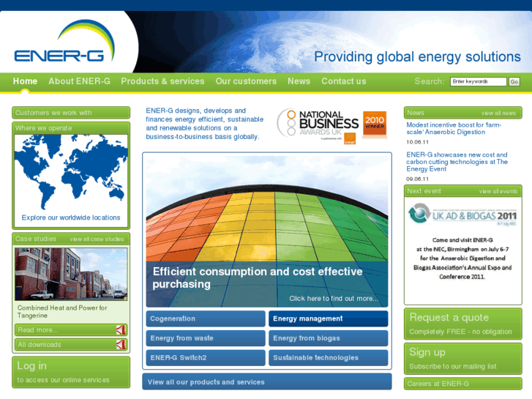Click NEC Birmingham event description text
This screenshot has width=532, height=399.
[462, 258]
